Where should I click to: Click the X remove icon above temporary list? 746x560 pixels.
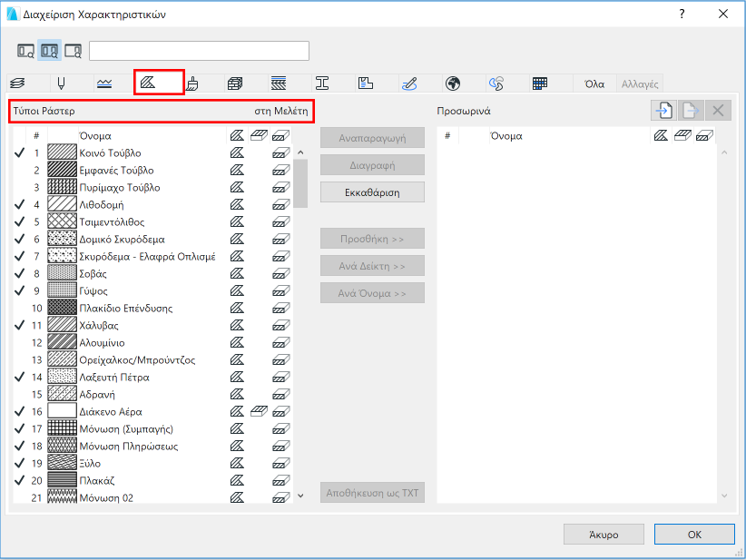(718, 111)
